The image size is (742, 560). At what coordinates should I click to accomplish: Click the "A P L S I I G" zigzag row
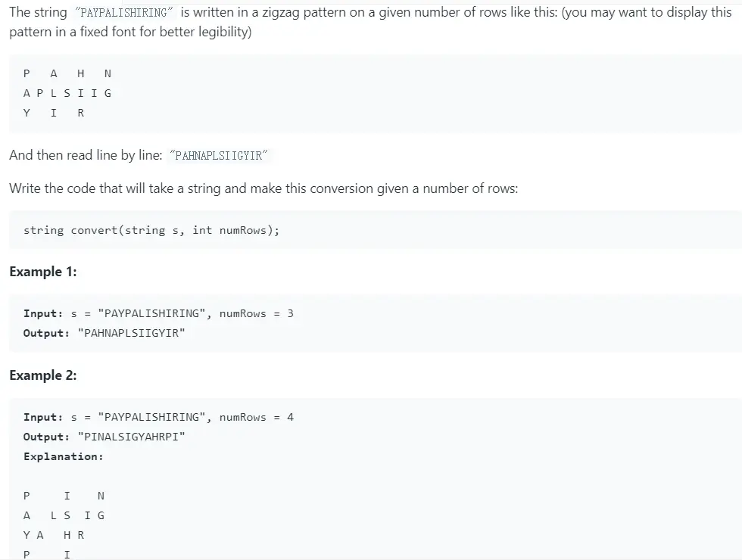point(67,93)
